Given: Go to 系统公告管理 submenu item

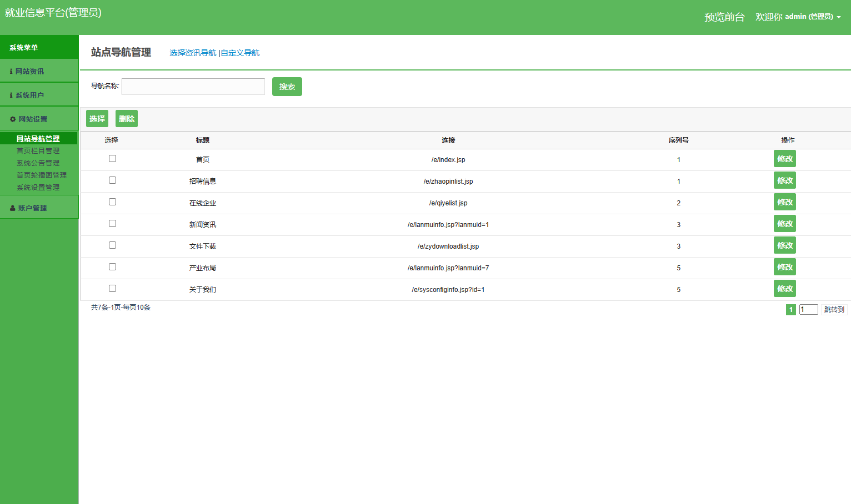Looking at the screenshot, I should point(38,163).
